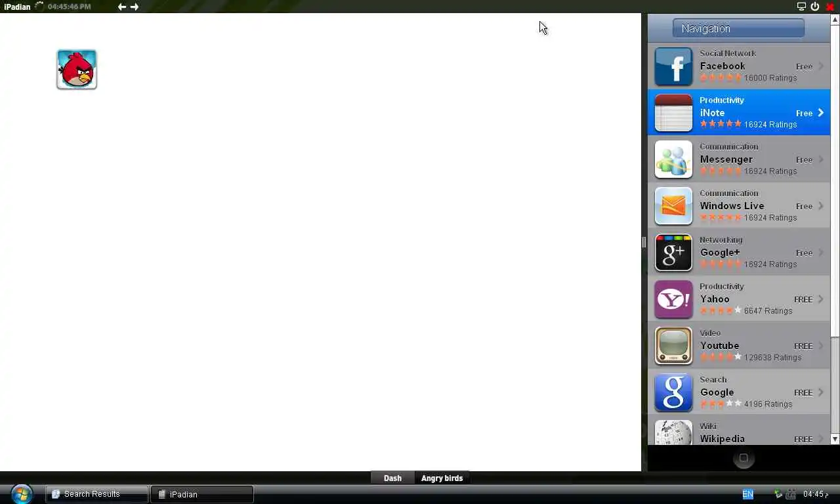This screenshot has height=504, width=840.
Task: Click the Facebook star rating
Action: click(x=721, y=77)
